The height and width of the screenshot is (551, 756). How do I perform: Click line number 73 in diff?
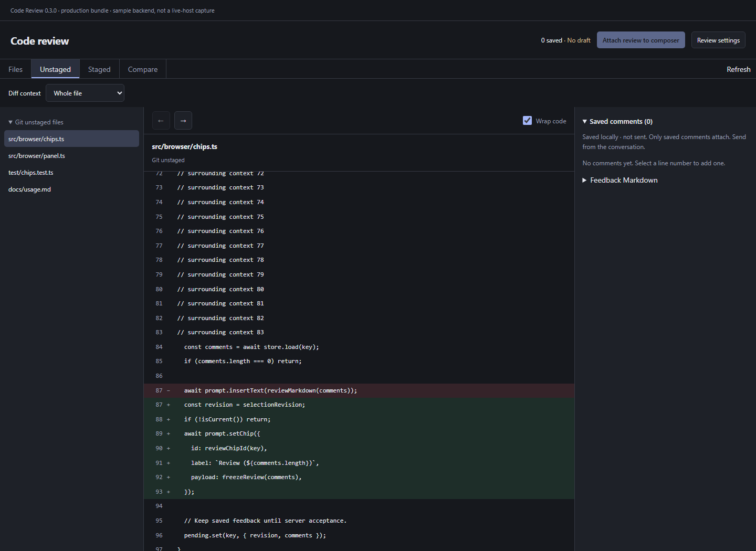point(159,187)
